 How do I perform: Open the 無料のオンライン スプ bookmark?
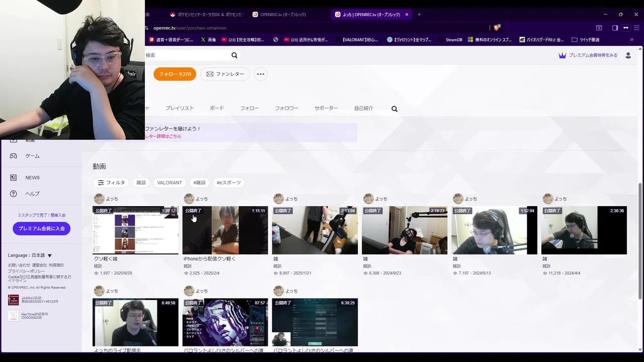coord(490,40)
